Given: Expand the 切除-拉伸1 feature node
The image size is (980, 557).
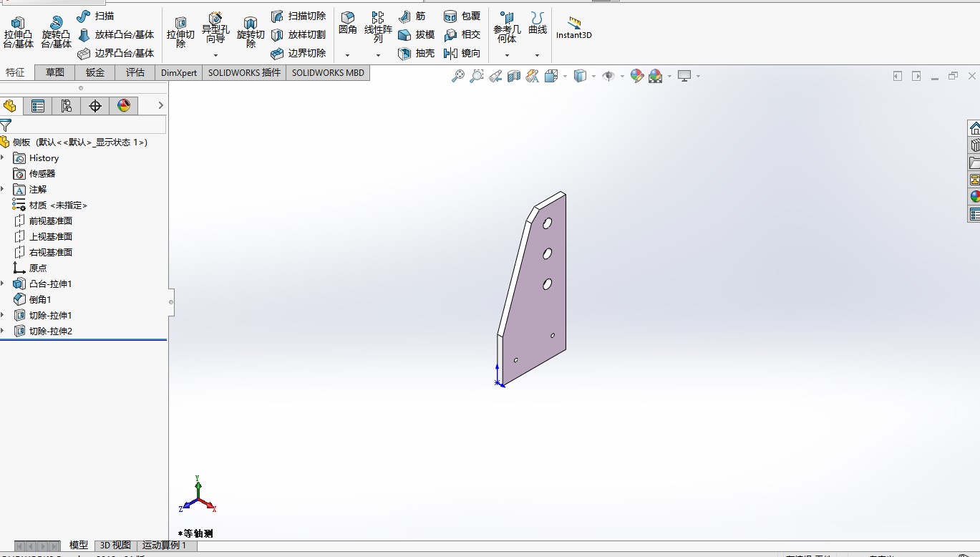Looking at the screenshot, I should 3,315.
